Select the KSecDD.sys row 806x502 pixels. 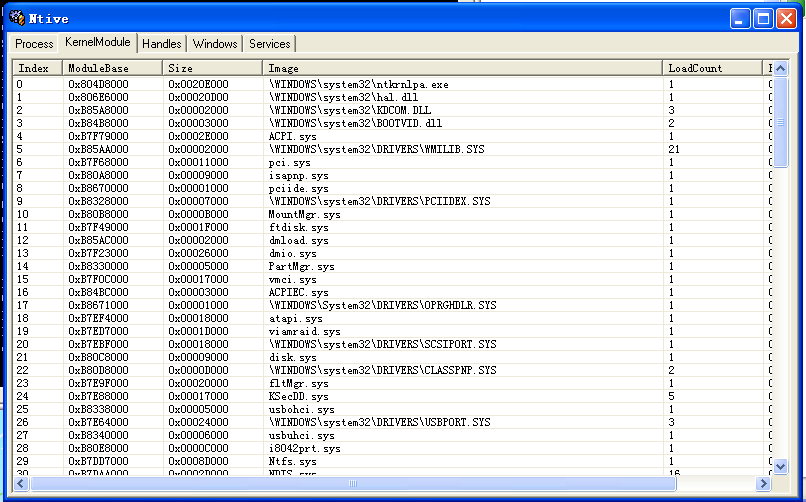pyautogui.click(x=392, y=396)
